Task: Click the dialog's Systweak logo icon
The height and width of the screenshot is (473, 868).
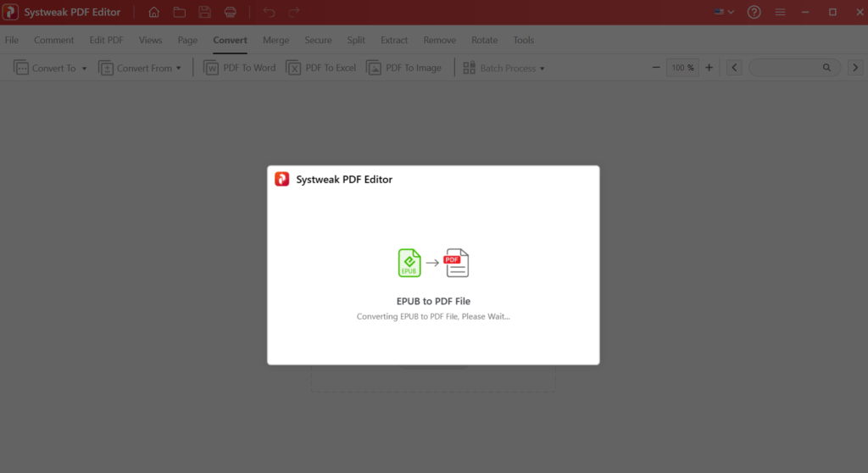Action: [281, 179]
